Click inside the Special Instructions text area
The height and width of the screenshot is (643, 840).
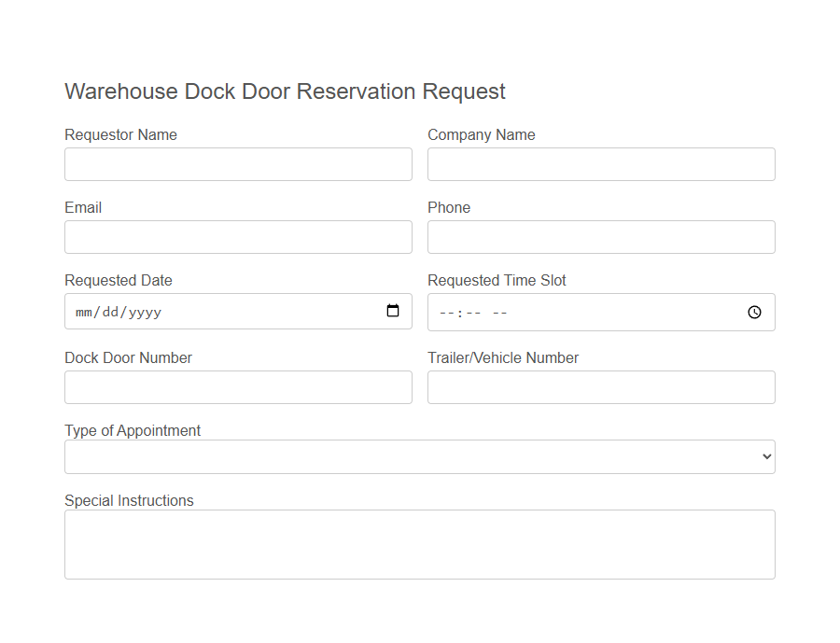pos(419,544)
